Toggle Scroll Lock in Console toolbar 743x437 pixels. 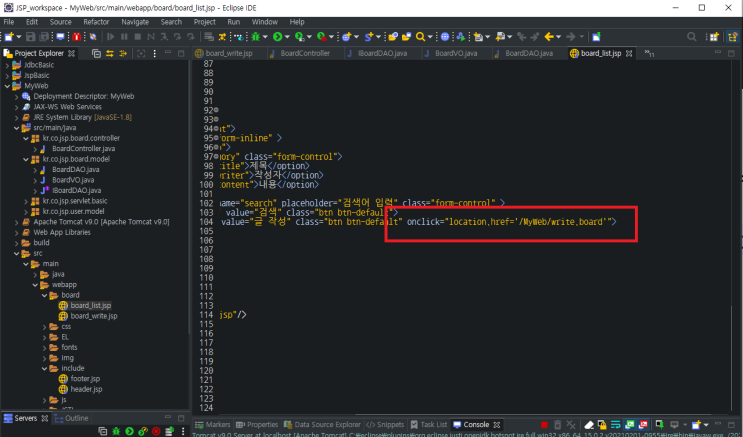(602, 425)
